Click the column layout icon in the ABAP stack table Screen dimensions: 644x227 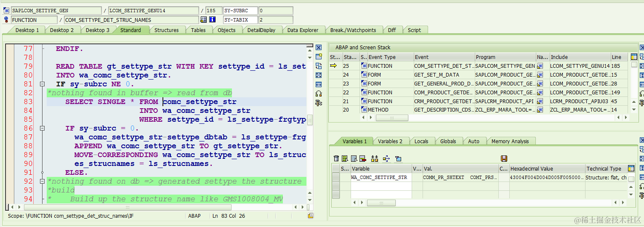click(634, 57)
